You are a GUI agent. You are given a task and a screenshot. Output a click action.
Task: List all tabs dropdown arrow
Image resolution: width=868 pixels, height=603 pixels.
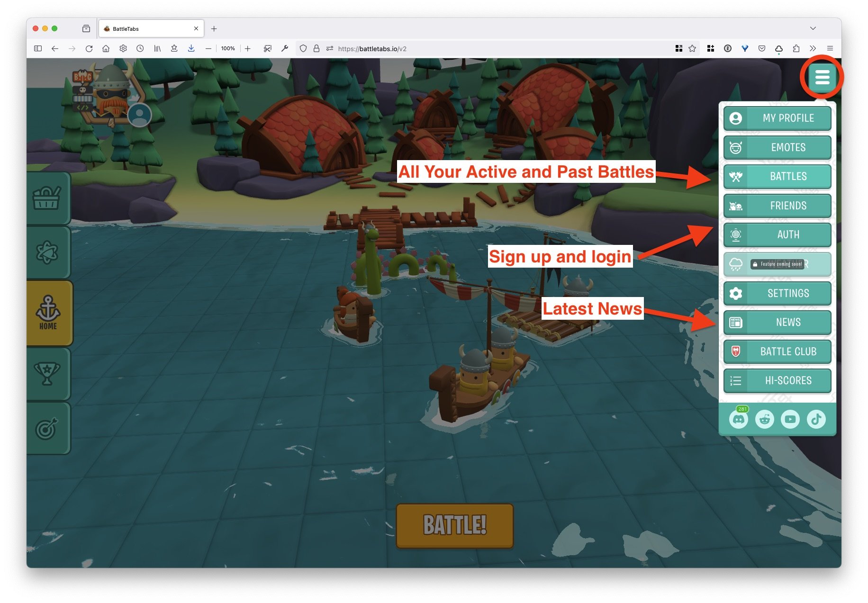click(813, 28)
